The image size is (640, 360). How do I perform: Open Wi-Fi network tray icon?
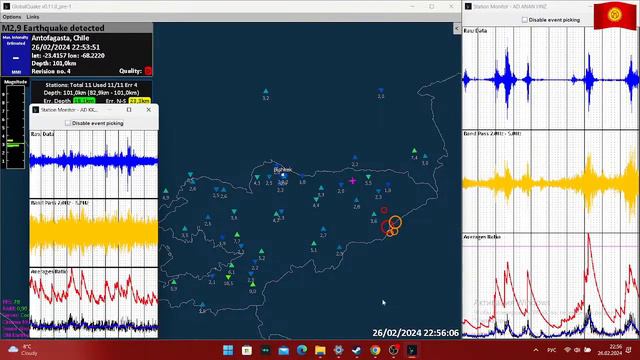click(x=567, y=350)
